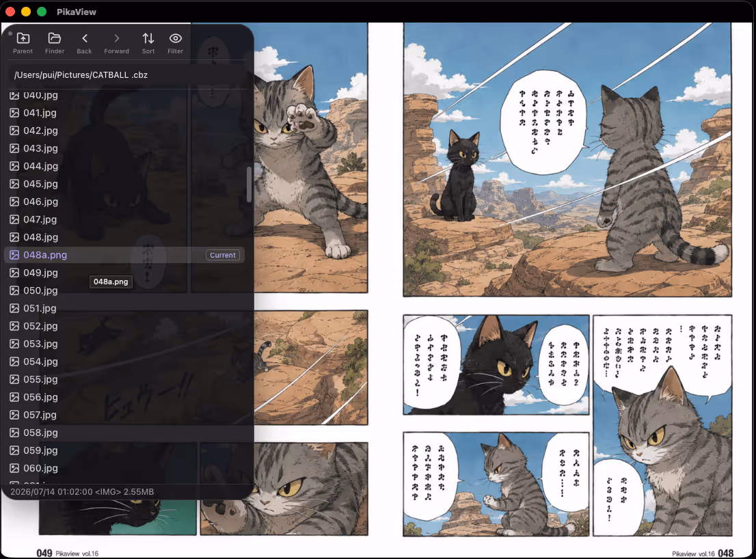The height and width of the screenshot is (559, 756).
Task: Select the current file 048a.png
Action: pos(124,255)
